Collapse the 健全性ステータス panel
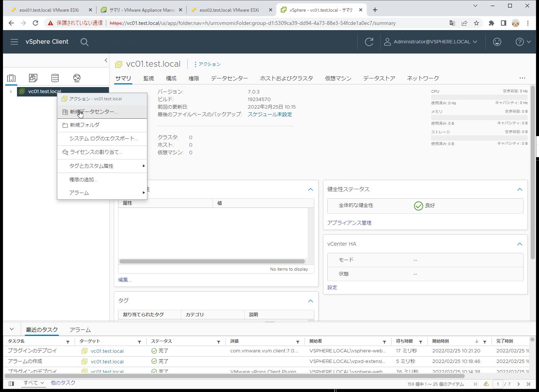This screenshot has width=539, height=392. 519,189
